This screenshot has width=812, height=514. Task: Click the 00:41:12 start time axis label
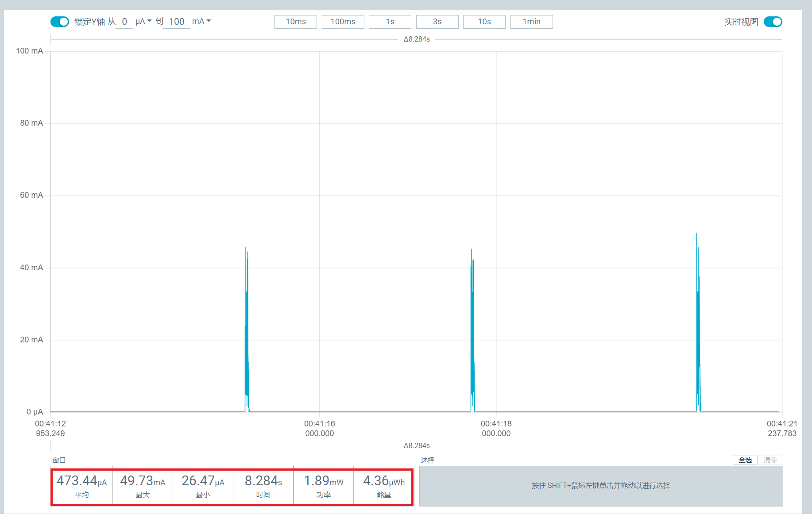point(50,429)
